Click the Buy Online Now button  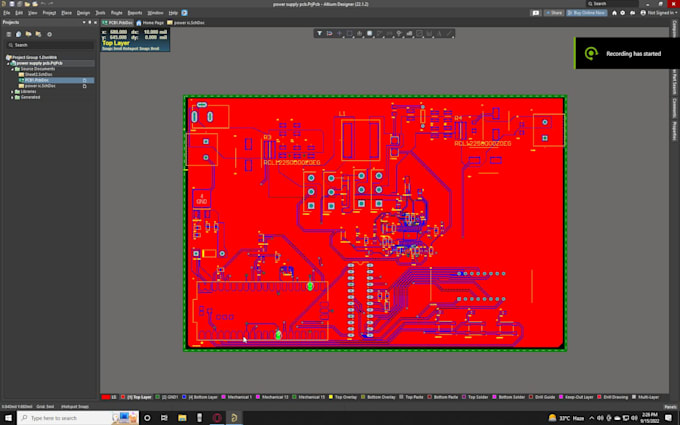[587, 13]
